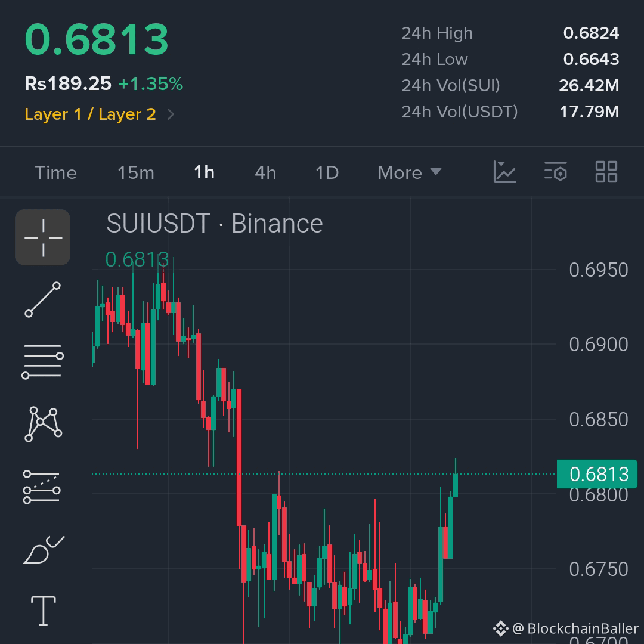Image resolution: width=644 pixels, height=644 pixels.
Task: Click the 0.6900 price axis label
Action: 599,344
